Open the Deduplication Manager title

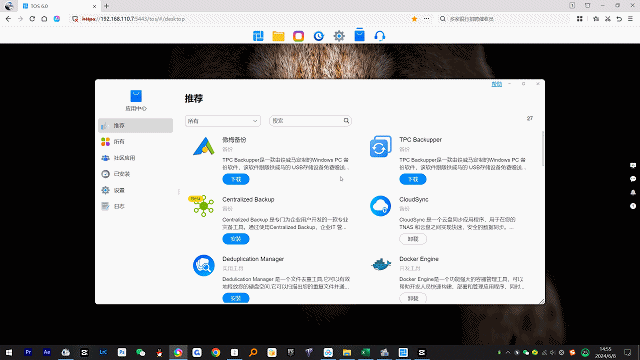(253, 259)
